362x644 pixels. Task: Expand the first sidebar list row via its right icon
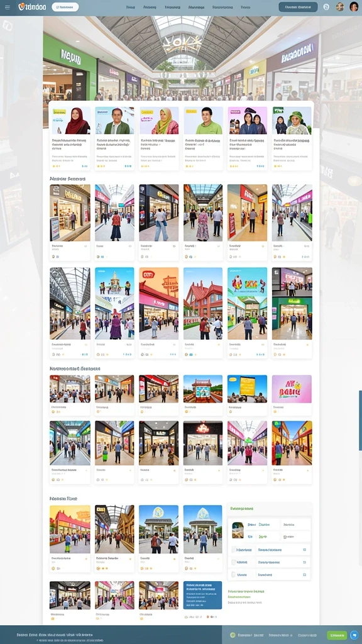pyautogui.click(x=304, y=550)
